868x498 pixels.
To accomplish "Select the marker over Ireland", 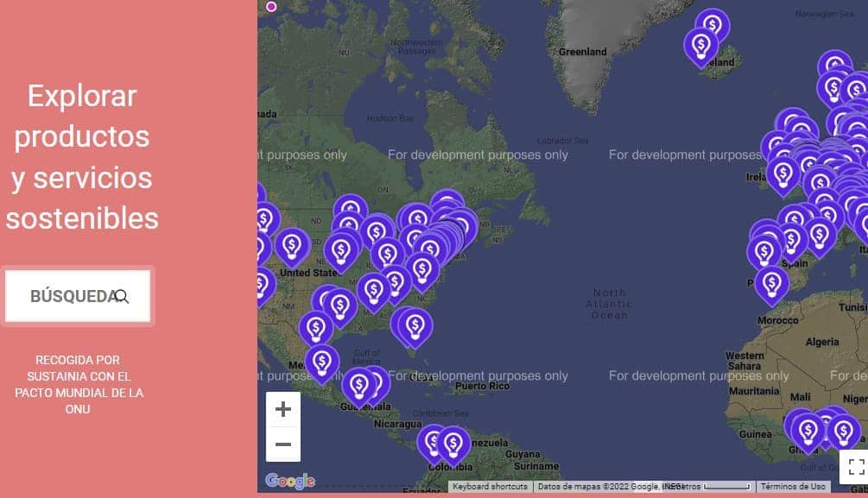I will pos(783,173).
